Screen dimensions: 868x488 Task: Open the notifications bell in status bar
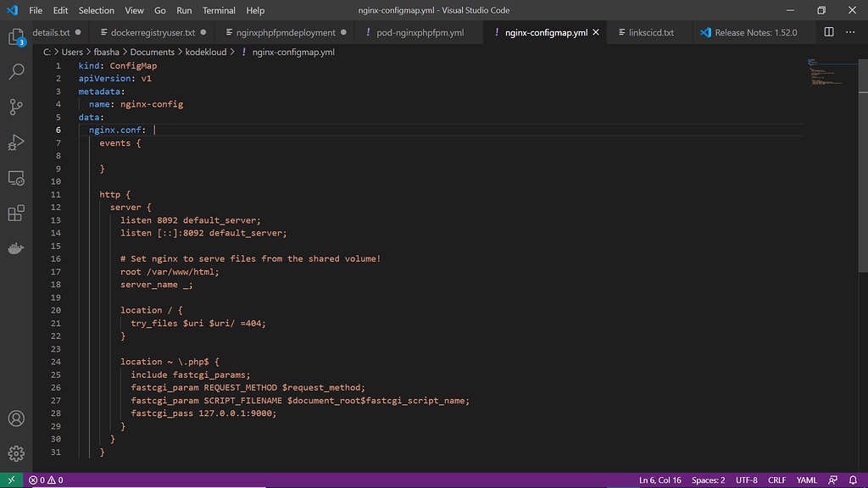(x=854, y=480)
